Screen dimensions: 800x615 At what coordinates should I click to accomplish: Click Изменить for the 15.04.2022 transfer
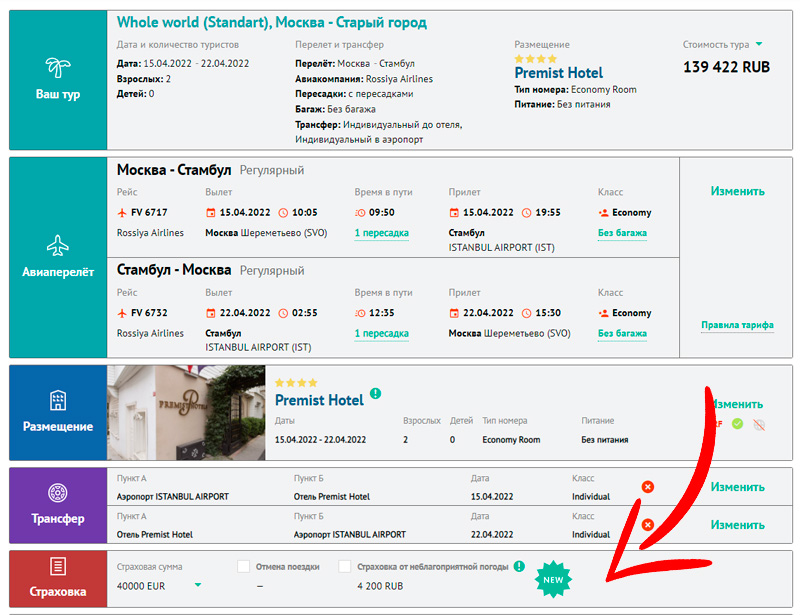[737, 487]
